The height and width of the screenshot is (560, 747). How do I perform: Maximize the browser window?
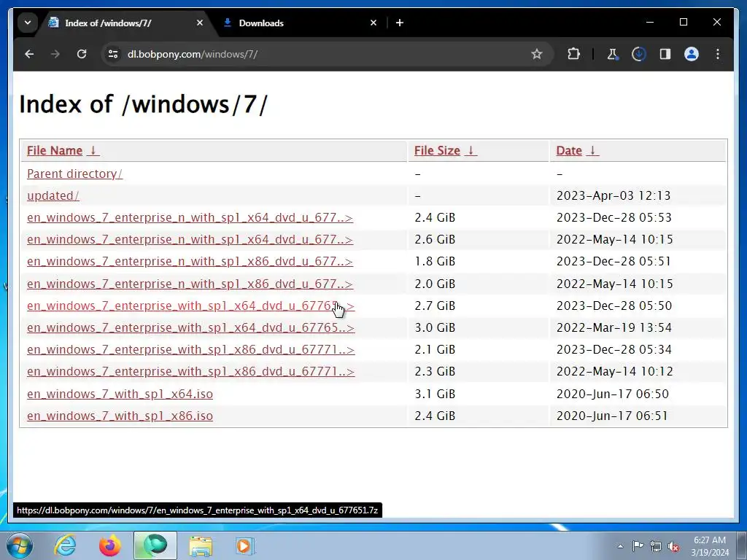coord(683,23)
